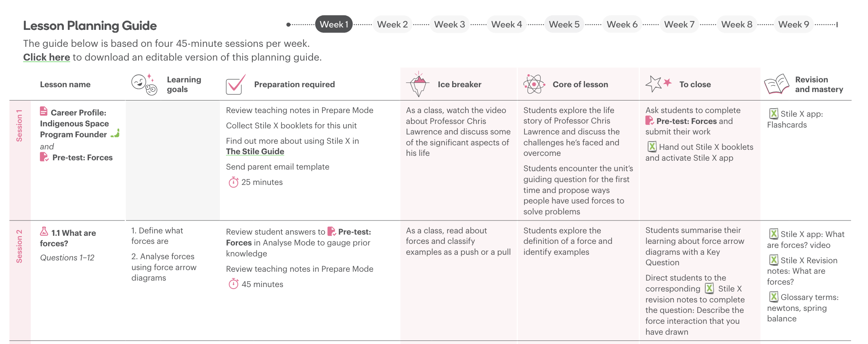Click the 45 minutes stopwatch icon

[233, 284]
